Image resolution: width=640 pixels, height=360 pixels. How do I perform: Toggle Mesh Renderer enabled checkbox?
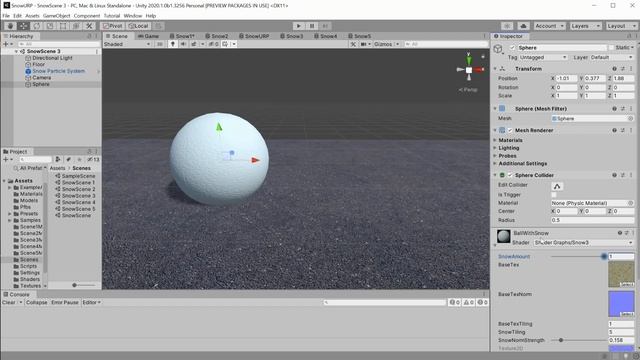pyautogui.click(x=510, y=130)
